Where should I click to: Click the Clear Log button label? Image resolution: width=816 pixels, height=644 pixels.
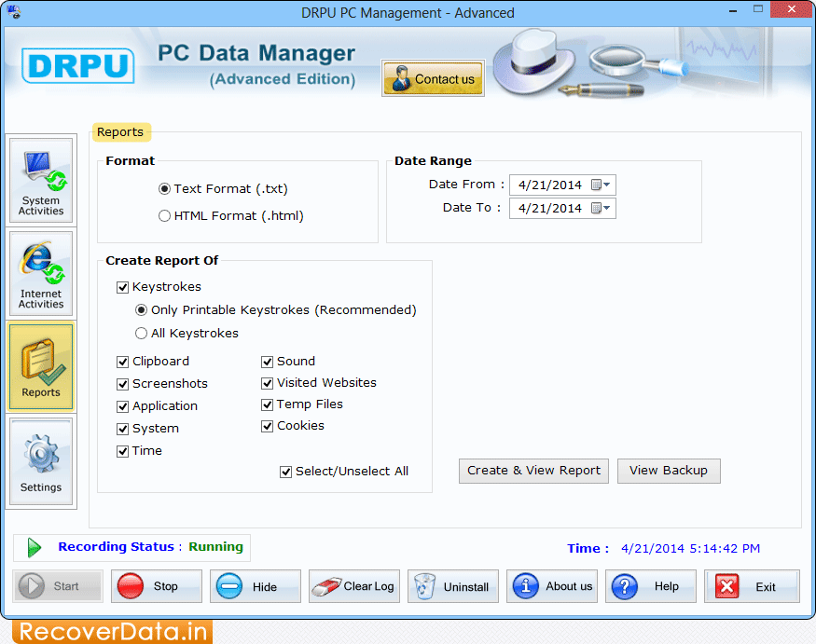(368, 586)
